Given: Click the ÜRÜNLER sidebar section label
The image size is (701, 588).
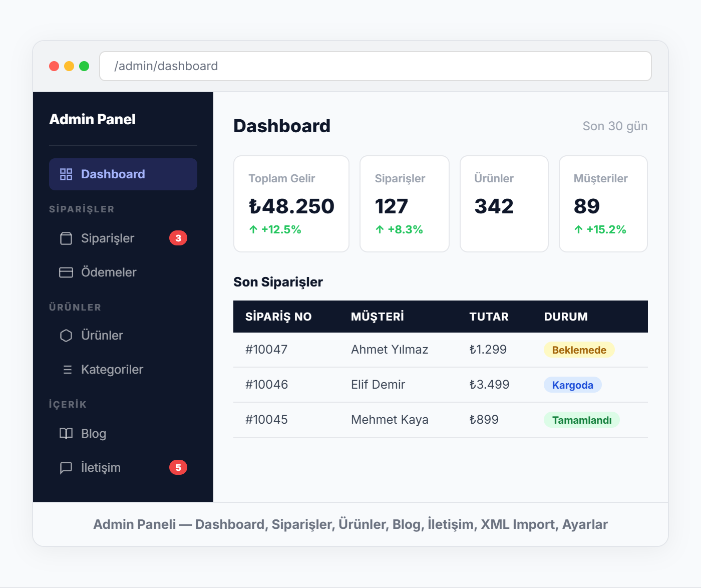Looking at the screenshot, I should point(75,308).
